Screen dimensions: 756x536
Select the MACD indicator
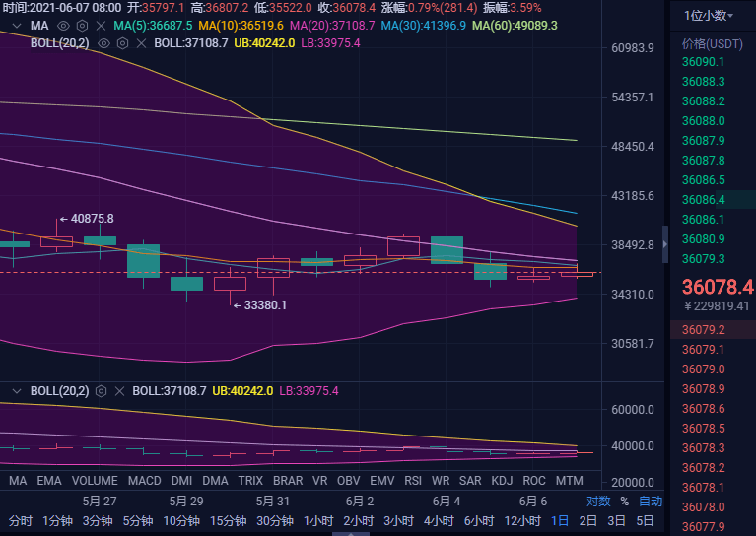pyautogui.click(x=144, y=480)
